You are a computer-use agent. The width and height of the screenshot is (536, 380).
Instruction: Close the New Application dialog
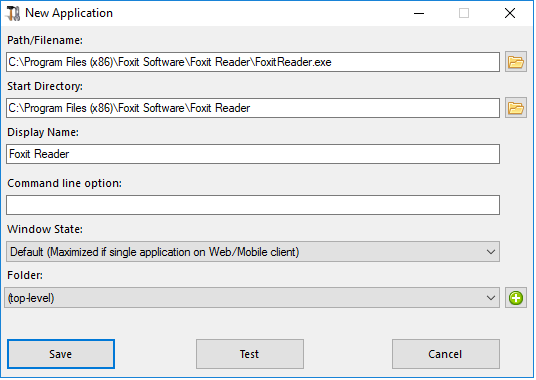[510, 13]
